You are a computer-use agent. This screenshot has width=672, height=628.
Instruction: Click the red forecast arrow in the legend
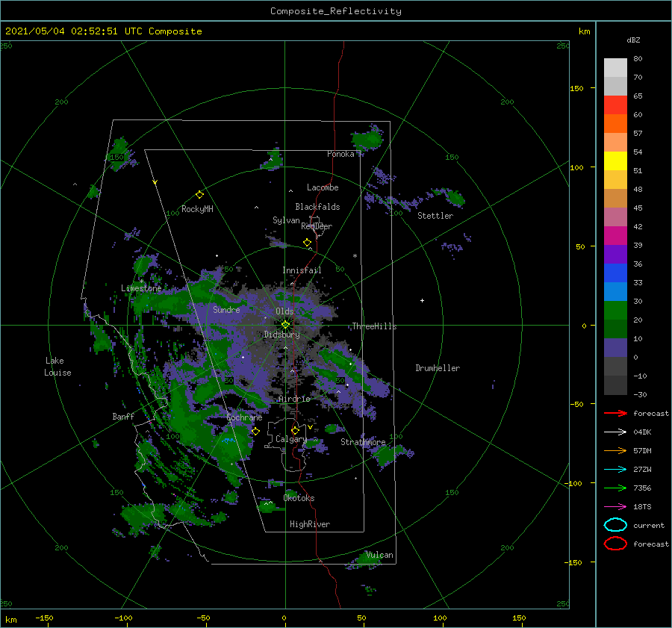coord(615,413)
